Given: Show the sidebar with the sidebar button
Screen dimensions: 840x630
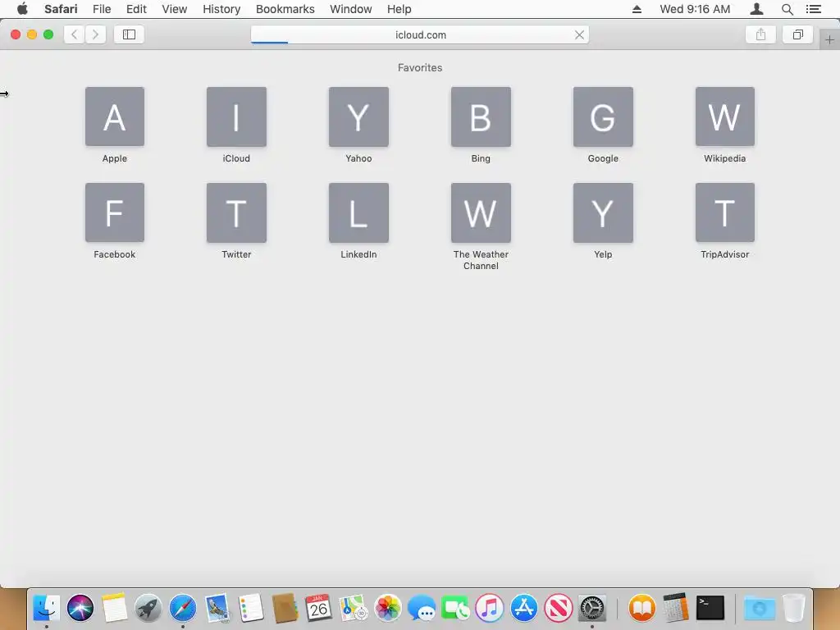Looking at the screenshot, I should pyautogui.click(x=129, y=34).
